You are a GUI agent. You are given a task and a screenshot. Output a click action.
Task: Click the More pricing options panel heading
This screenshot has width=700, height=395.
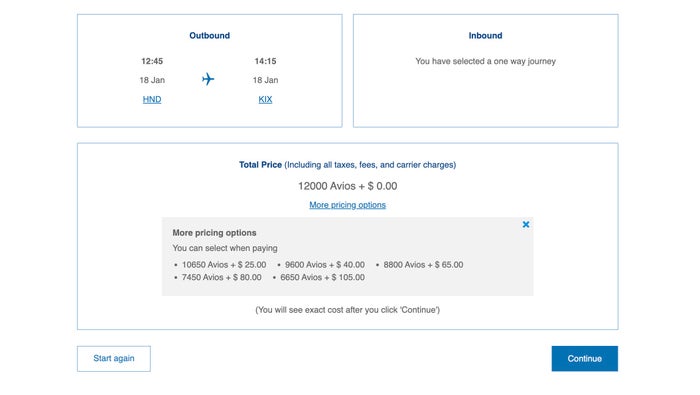click(x=214, y=233)
